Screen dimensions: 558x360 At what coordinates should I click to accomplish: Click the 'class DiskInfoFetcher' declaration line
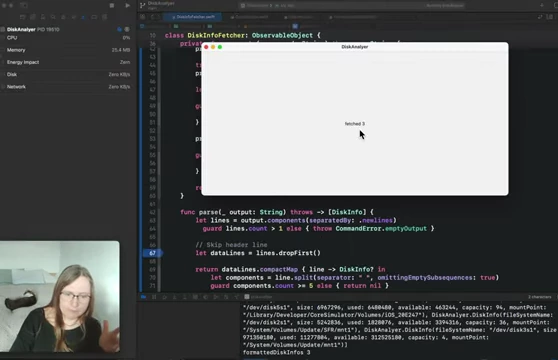(243, 35)
